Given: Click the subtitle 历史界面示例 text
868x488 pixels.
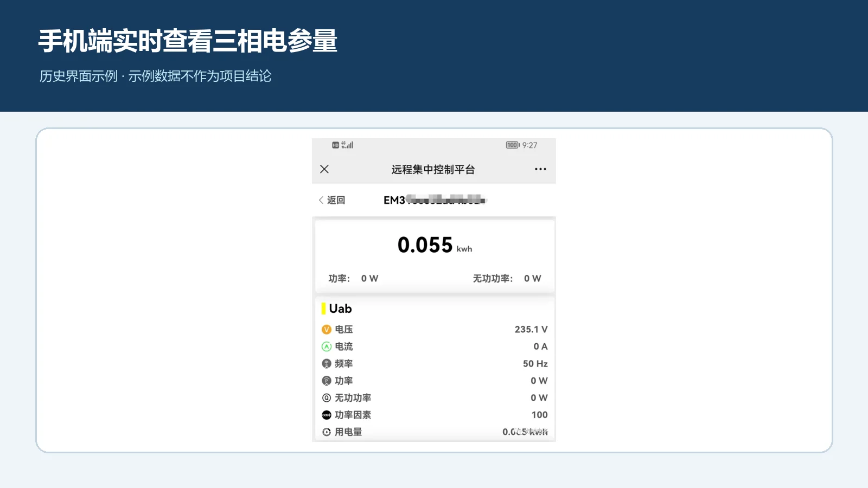Looking at the screenshot, I should pos(79,76).
